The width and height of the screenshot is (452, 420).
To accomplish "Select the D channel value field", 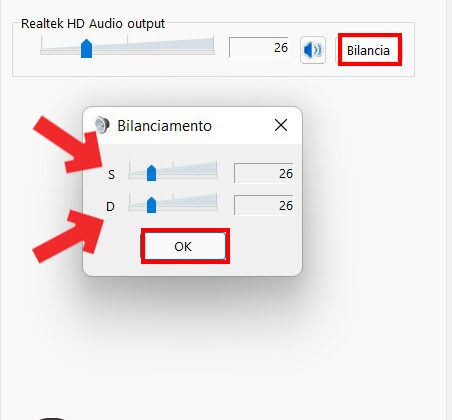I will (x=264, y=205).
